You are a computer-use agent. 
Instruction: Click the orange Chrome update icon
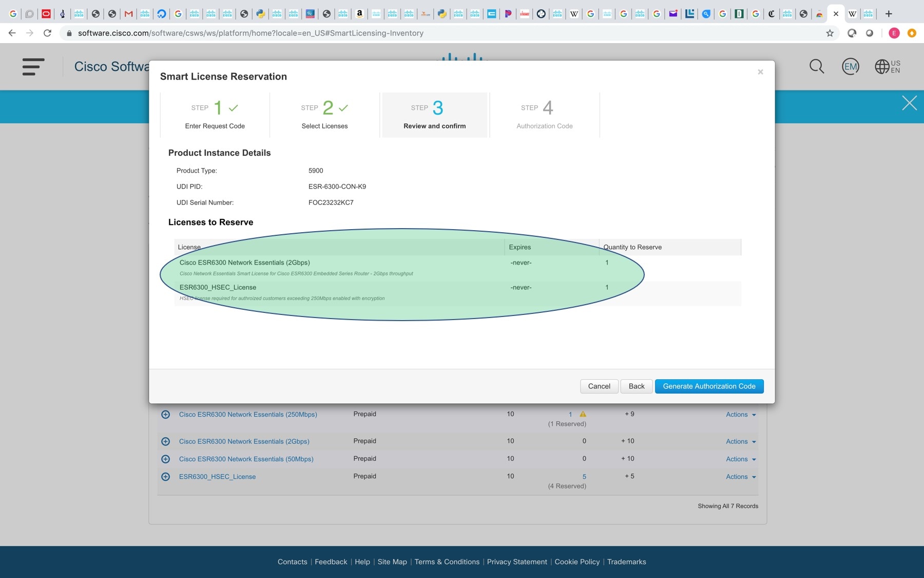tap(912, 33)
